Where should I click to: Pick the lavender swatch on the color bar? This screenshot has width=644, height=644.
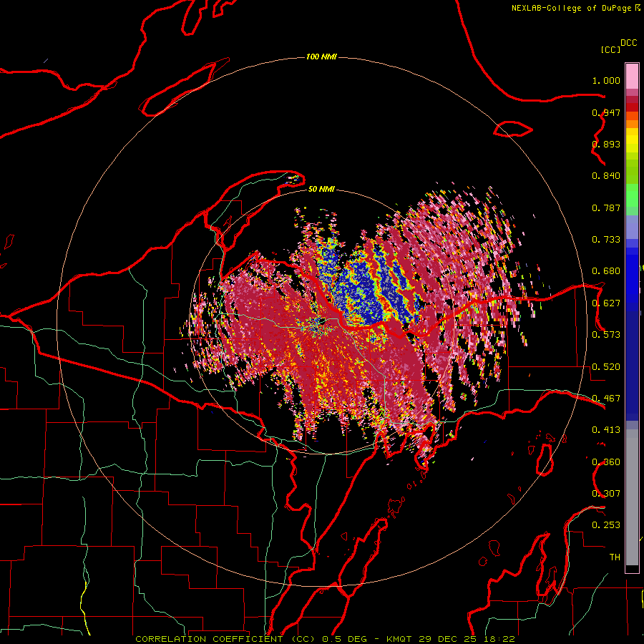point(632,227)
